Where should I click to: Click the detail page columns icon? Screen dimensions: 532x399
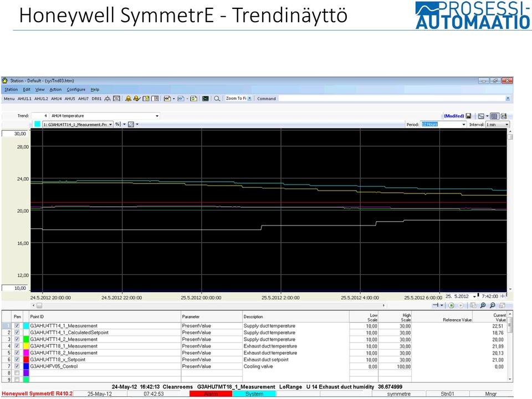coord(155,99)
